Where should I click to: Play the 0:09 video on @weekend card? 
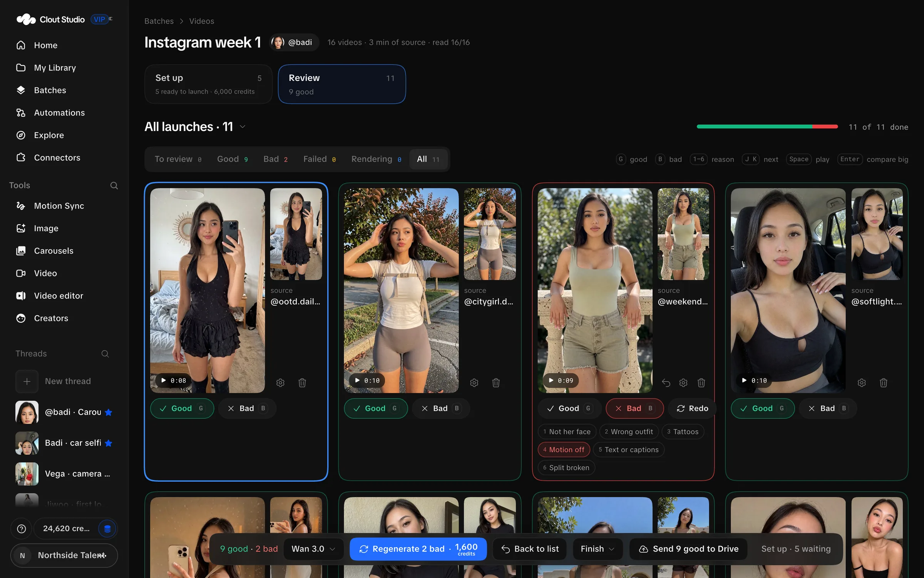click(x=561, y=380)
